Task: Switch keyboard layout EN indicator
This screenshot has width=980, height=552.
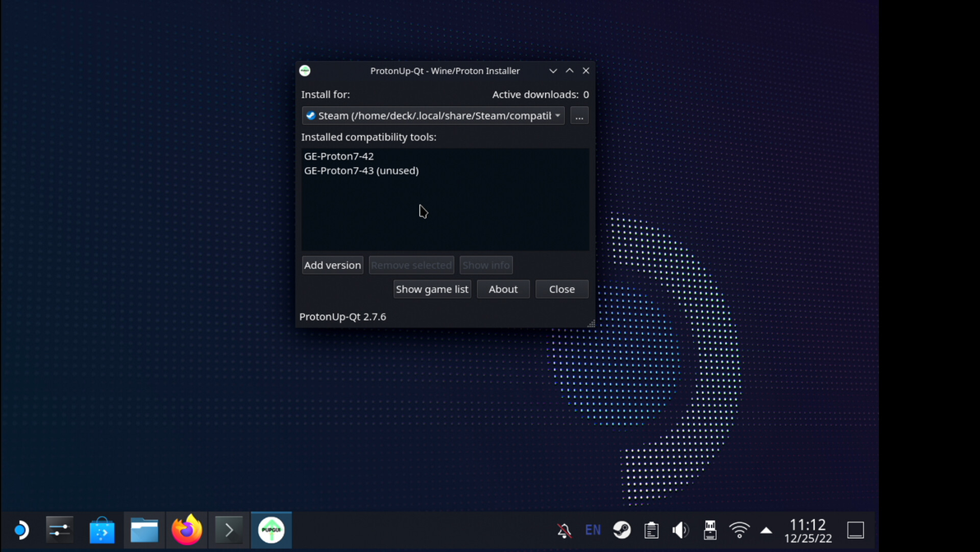Action: pyautogui.click(x=593, y=530)
